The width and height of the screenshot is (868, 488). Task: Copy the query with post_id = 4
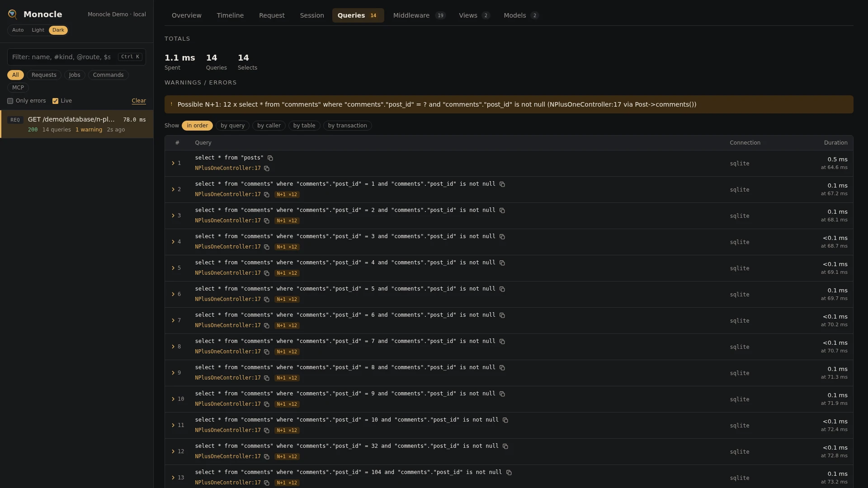502,263
